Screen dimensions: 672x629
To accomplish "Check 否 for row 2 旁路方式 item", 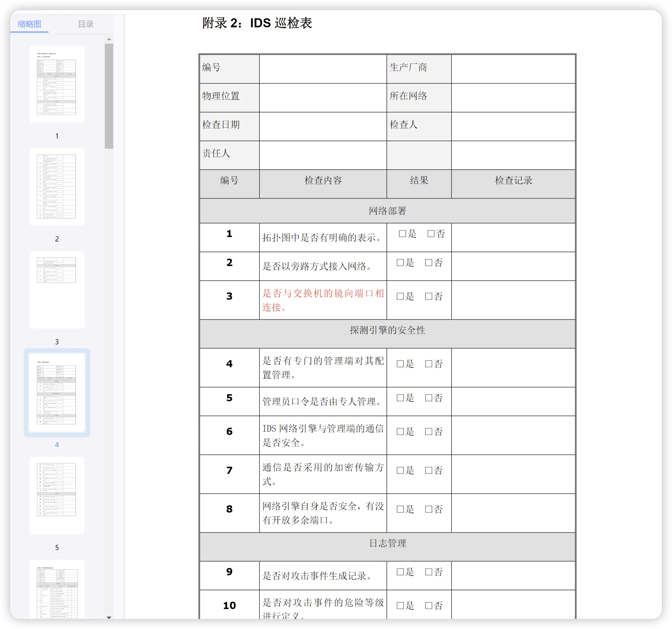I will click(x=429, y=263).
